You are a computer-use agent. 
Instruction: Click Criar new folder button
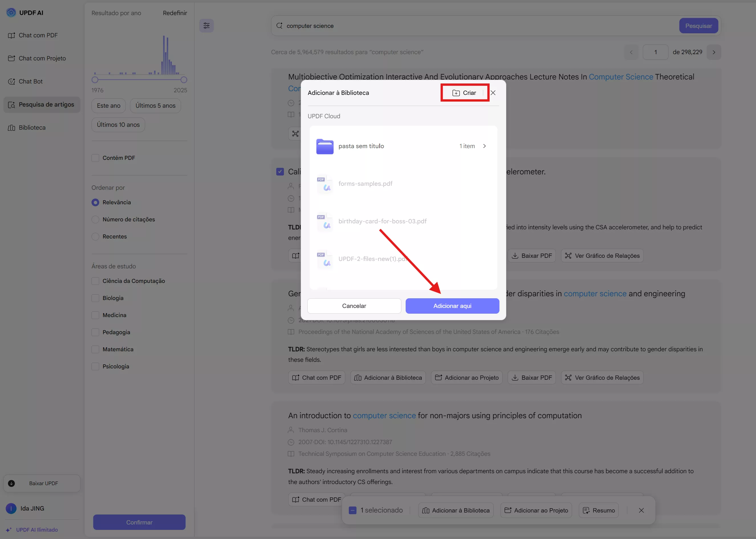[x=464, y=93]
